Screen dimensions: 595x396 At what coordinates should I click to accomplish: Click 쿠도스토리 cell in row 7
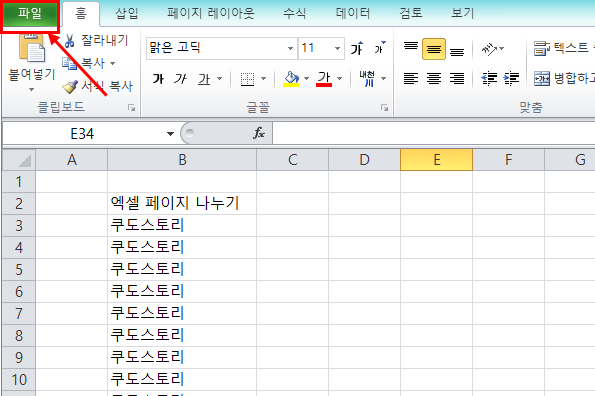click(x=182, y=314)
